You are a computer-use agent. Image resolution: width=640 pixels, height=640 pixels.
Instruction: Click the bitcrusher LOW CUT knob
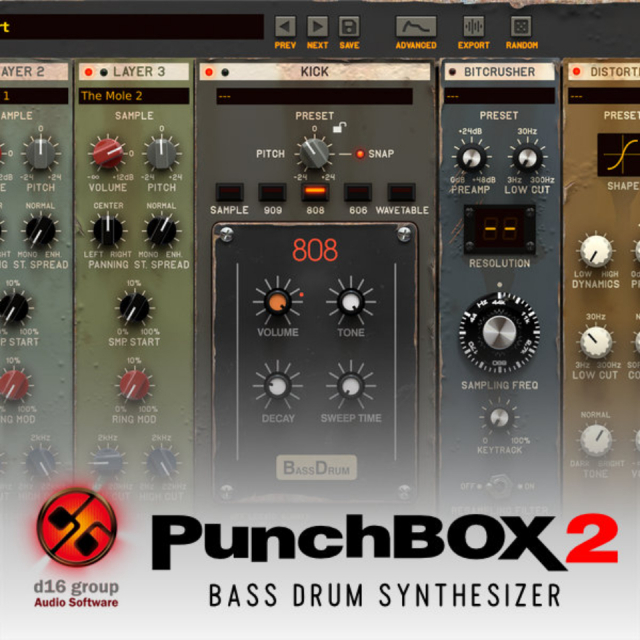[527, 158]
